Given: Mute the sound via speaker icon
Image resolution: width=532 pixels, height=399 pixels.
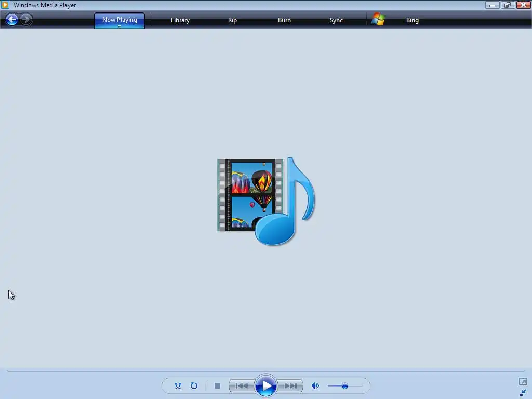Looking at the screenshot, I should click(315, 386).
